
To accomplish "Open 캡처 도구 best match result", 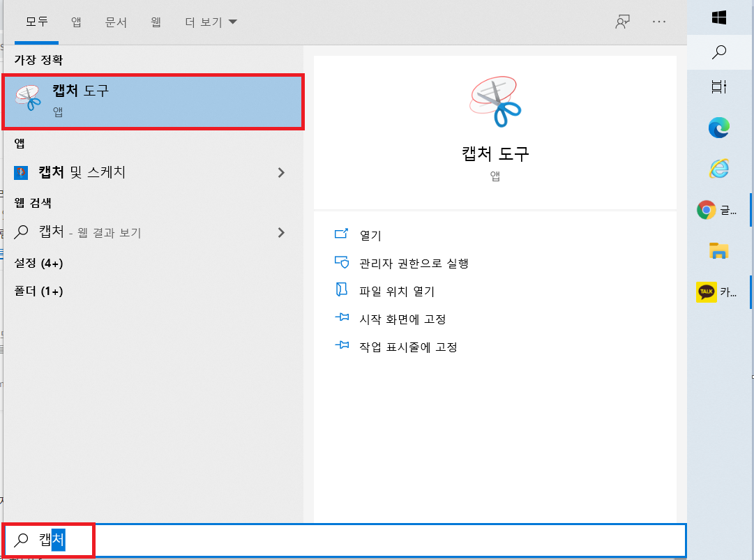I will (x=153, y=101).
